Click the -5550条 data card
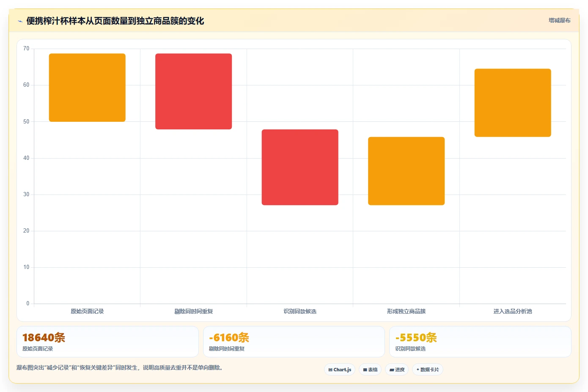This screenshot has height=392, width=588. point(480,342)
